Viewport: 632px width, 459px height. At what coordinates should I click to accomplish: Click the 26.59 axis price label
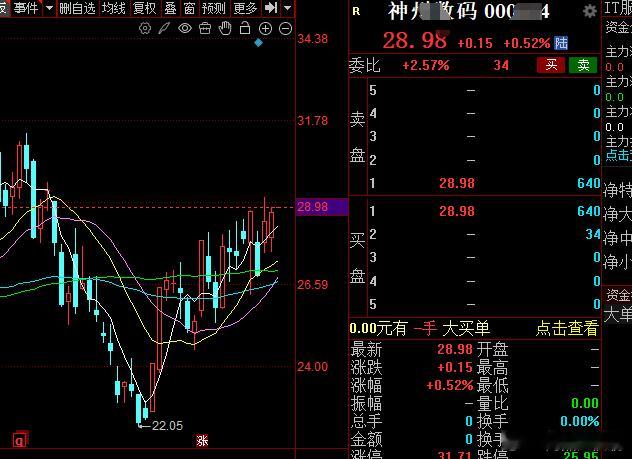coord(313,285)
